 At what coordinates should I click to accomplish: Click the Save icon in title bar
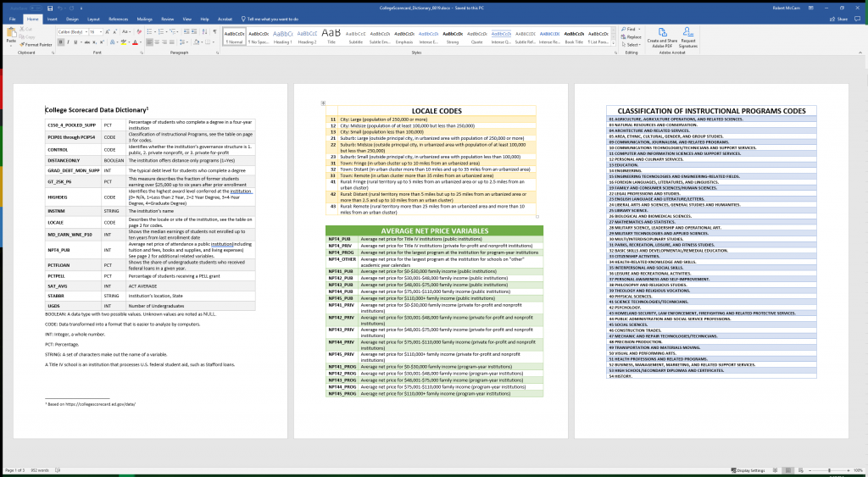[x=50, y=8]
